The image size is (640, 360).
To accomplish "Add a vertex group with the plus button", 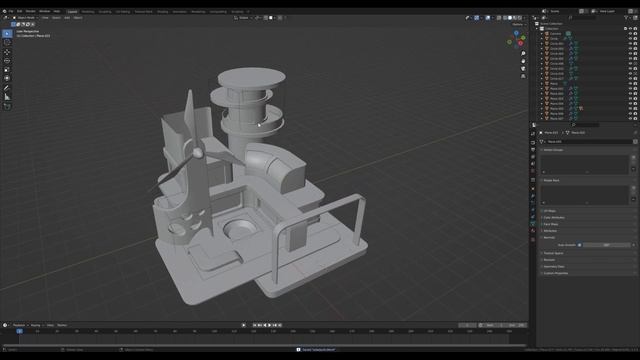I will [x=633, y=157].
